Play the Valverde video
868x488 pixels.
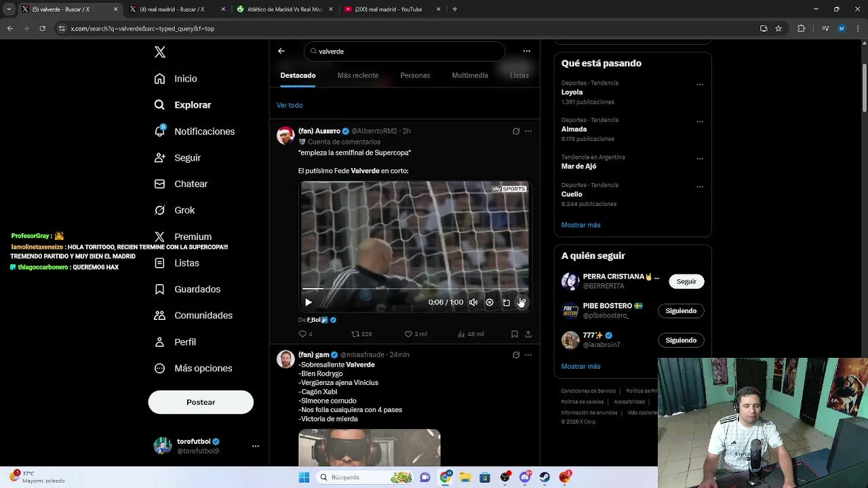pyautogui.click(x=309, y=302)
